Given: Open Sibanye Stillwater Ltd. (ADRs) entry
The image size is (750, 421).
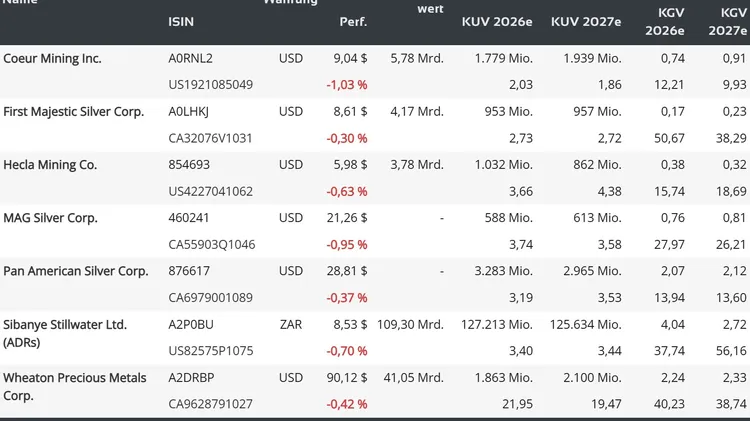Looking at the screenshot, I should click(x=65, y=333).
